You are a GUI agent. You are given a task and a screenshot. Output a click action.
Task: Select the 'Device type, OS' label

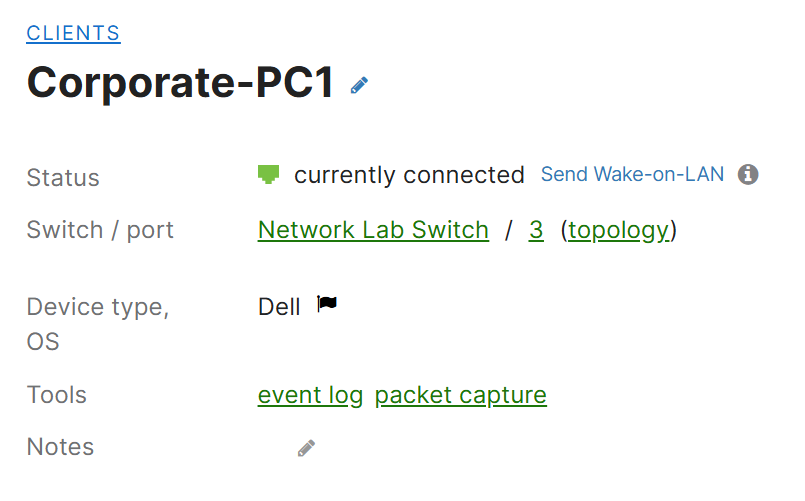point(98,324)
